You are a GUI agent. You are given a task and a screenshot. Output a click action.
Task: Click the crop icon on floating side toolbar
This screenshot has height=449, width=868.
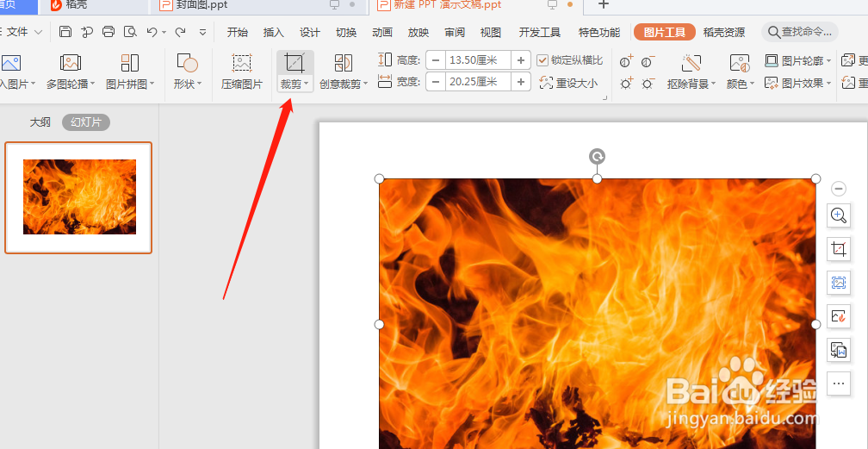click(839, 249)
